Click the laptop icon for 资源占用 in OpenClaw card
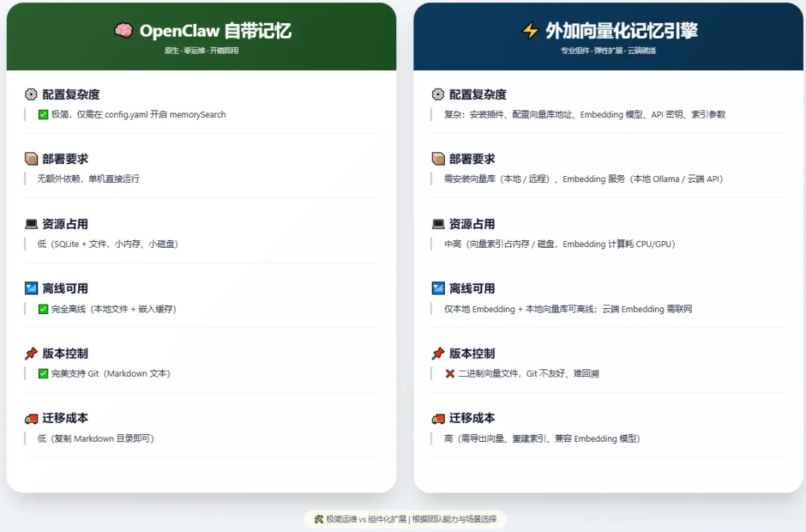Image resolution: width=806 pixels, height=532 pixels. coord(31,224)
